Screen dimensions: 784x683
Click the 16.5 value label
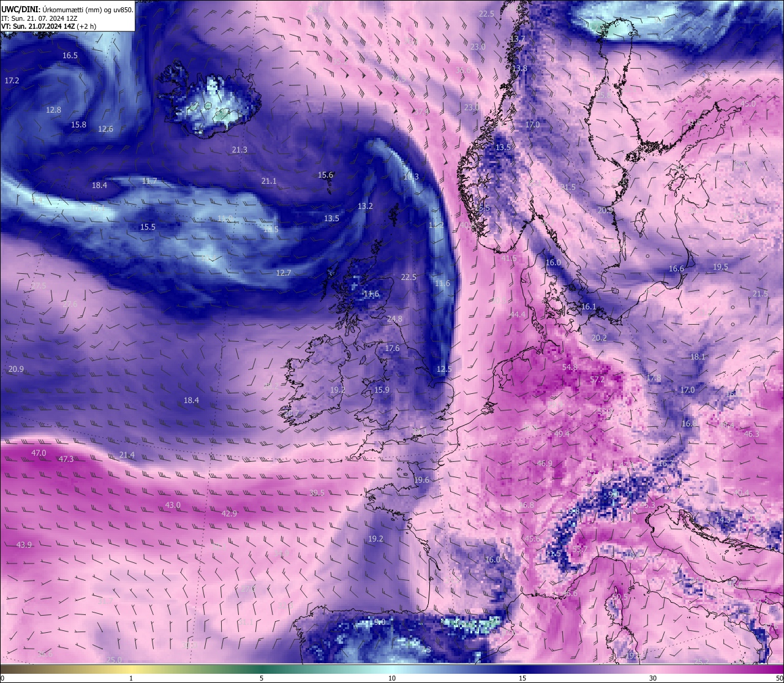point(70,56)
